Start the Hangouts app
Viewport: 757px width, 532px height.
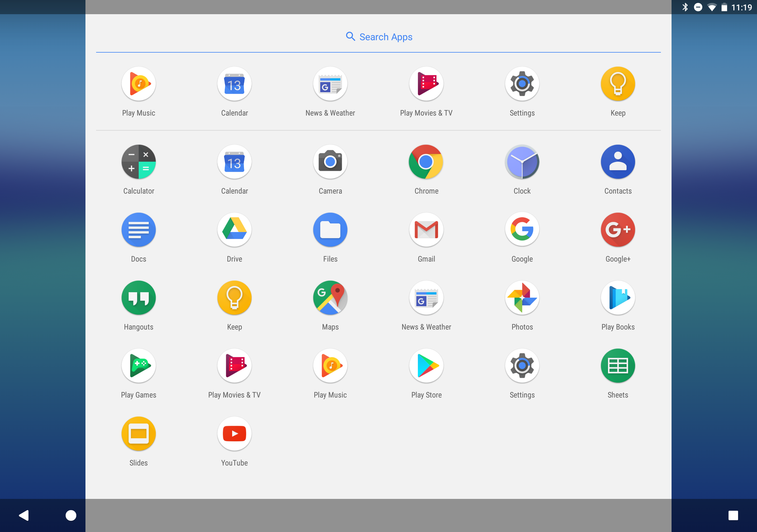[138, 298]
